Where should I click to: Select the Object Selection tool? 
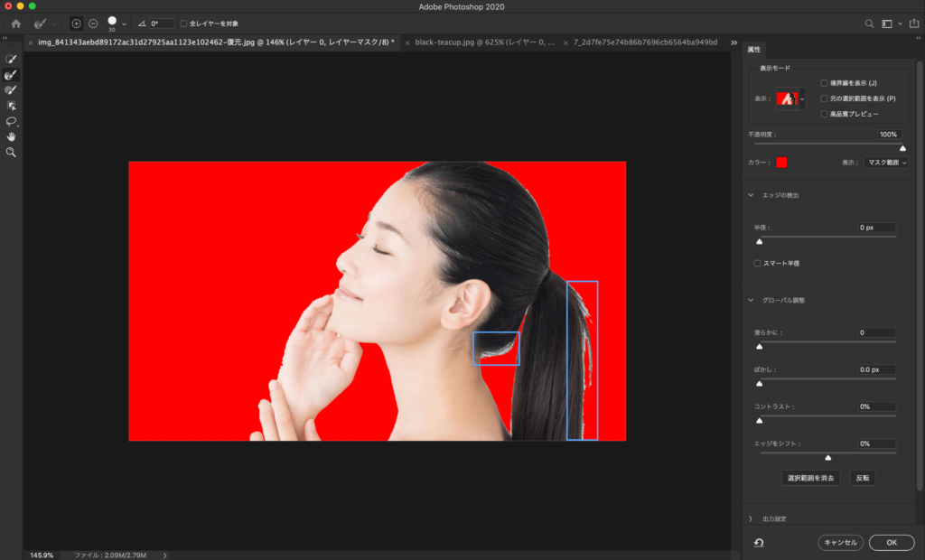coord(11,106)
